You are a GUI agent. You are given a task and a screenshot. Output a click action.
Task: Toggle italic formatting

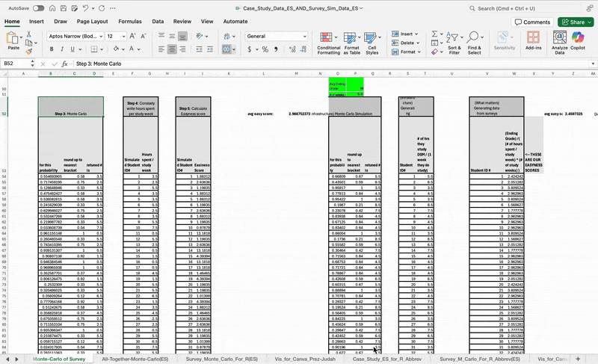click(x=62, y=49)
